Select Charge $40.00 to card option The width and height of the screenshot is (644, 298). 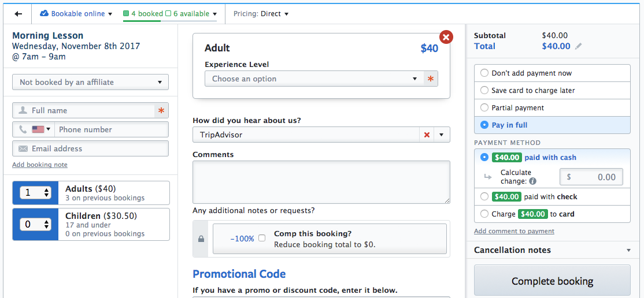484,214
